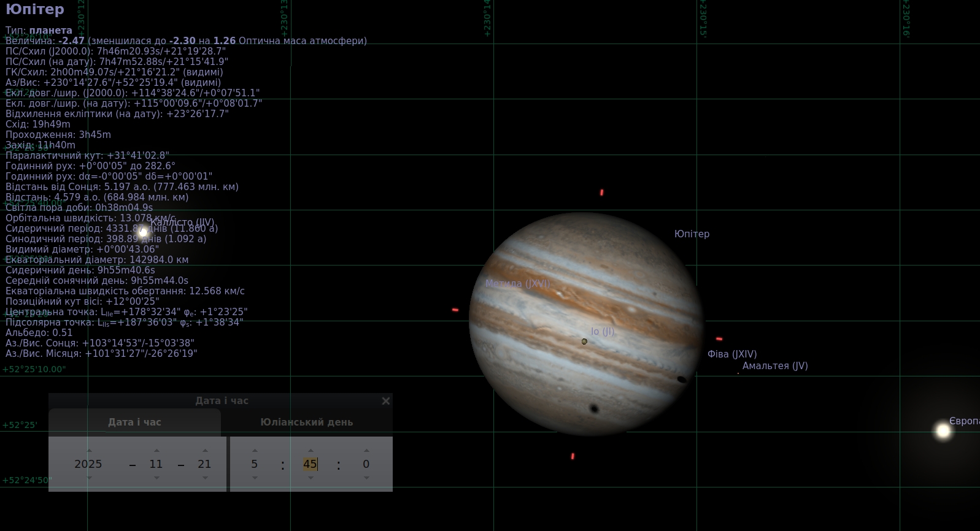Image resolution: width=980 pixels, height=531 pixels.
Task: Decrease the seconds value with down arrow
Action: 366,478
